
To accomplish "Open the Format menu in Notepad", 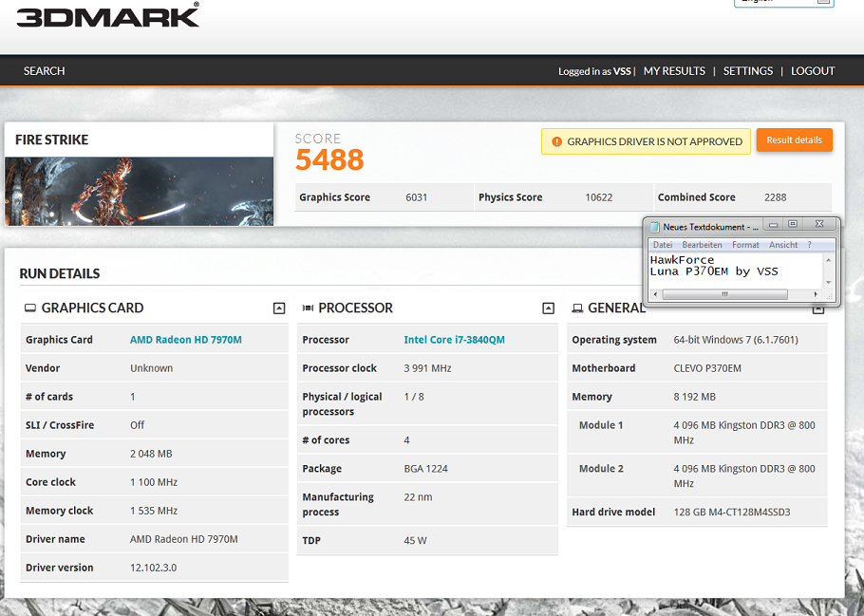I will pos(745,245).
